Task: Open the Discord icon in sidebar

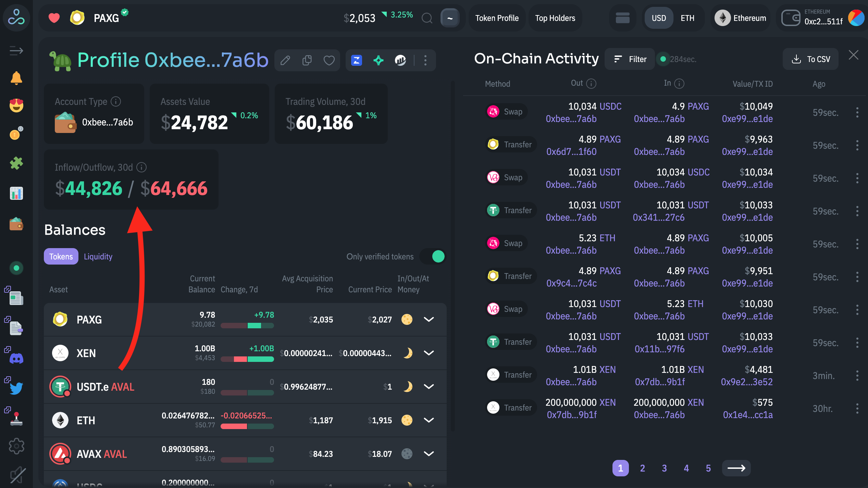Action: click(x=16, y=358)
